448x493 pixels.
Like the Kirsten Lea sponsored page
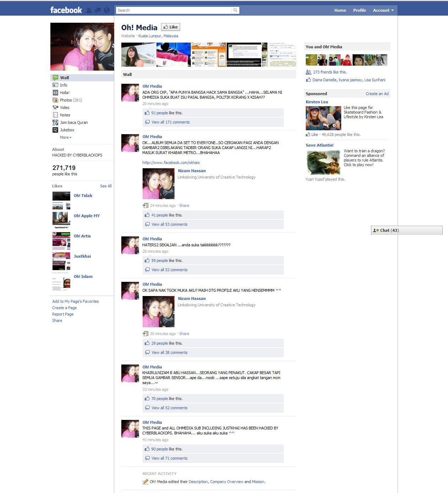[x=315, y=135]
